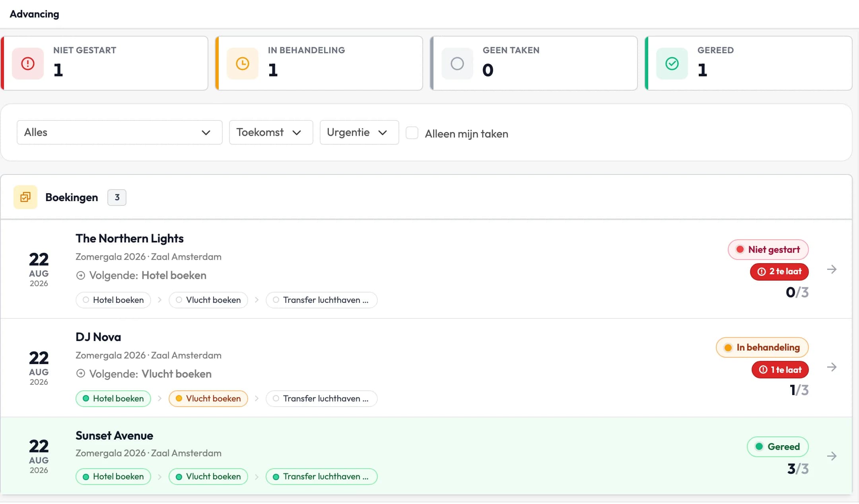Click Hotel boeken step for Sunset Avenue
859x504 pixels.
(113, 477)
